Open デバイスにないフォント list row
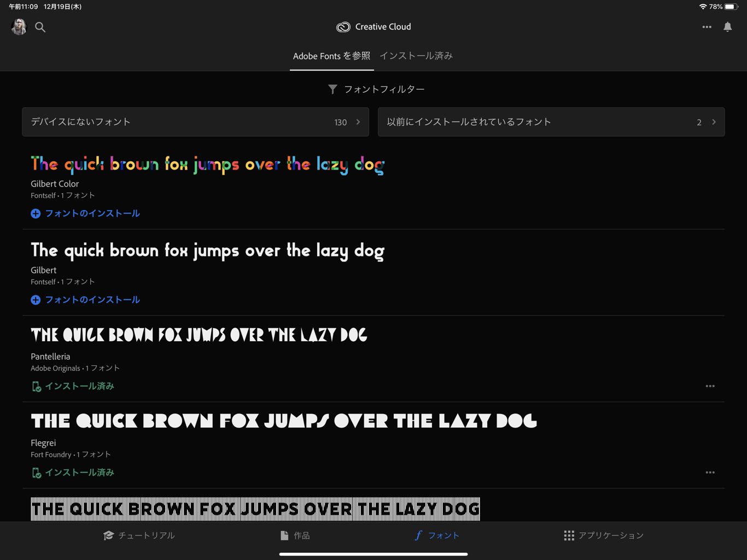Viewport: 747px width, 560px height. pyautogui.click(x=195, y=122)
